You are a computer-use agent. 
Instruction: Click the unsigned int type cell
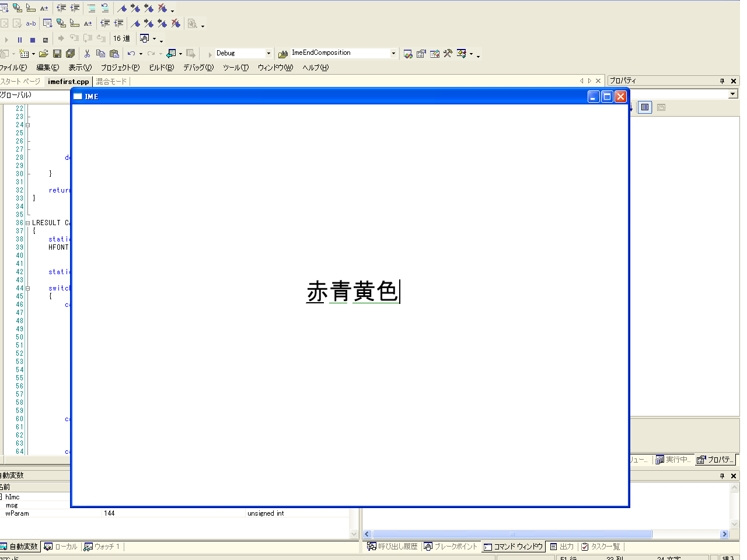tap(266, 513)
